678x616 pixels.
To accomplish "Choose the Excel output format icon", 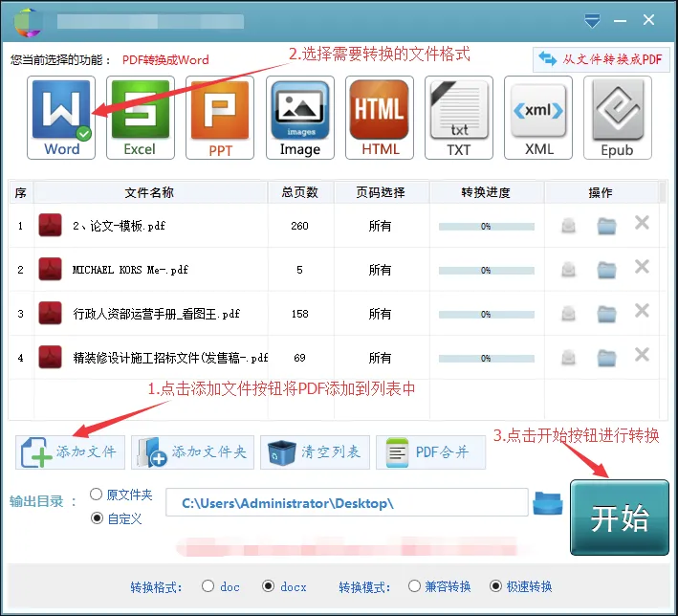I will [141, 118].
